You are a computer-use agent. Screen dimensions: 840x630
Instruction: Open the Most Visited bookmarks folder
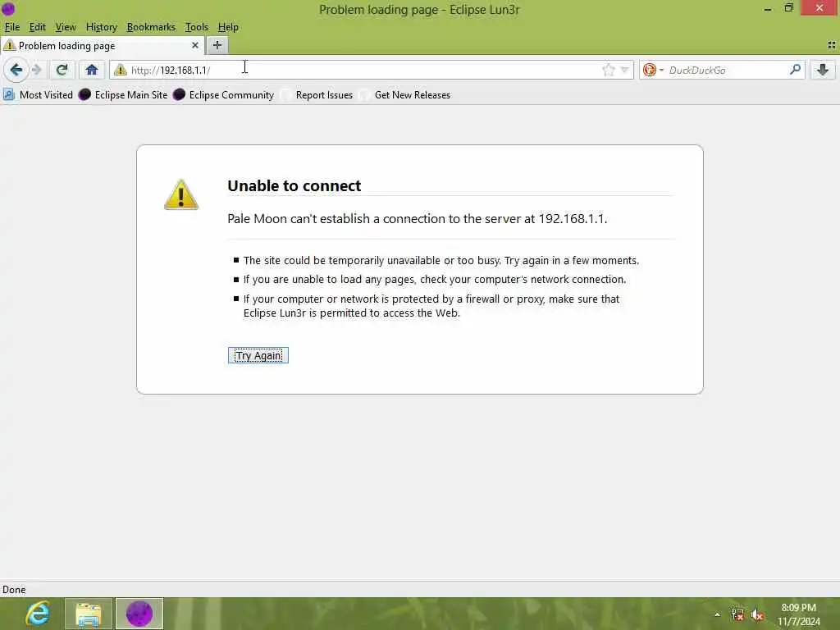(38, 95)
